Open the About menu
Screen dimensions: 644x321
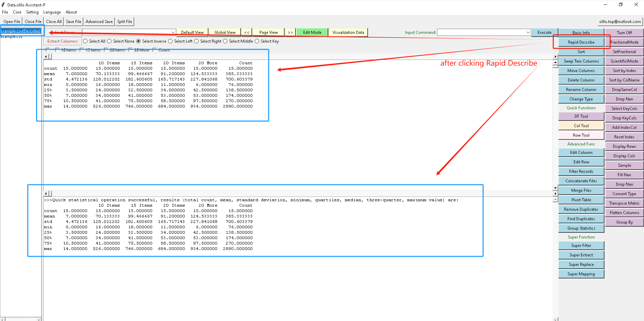71,12
